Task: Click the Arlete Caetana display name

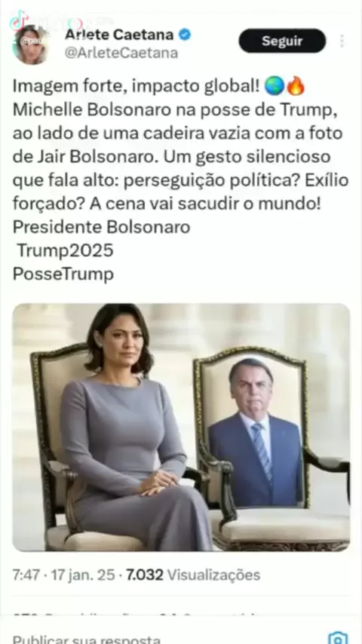Action: pos(119,35)
